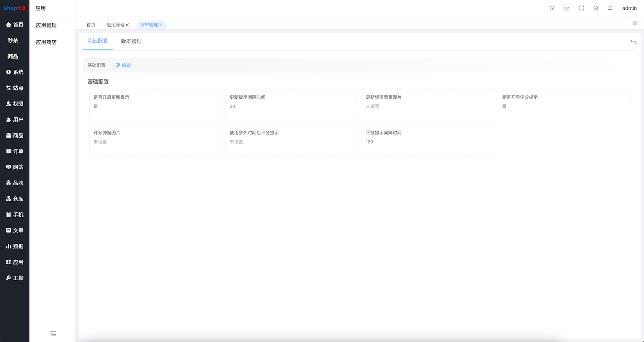Click 编辑 to edit basic configuration
Screen dimensions: 644x342
coord(123,65)
